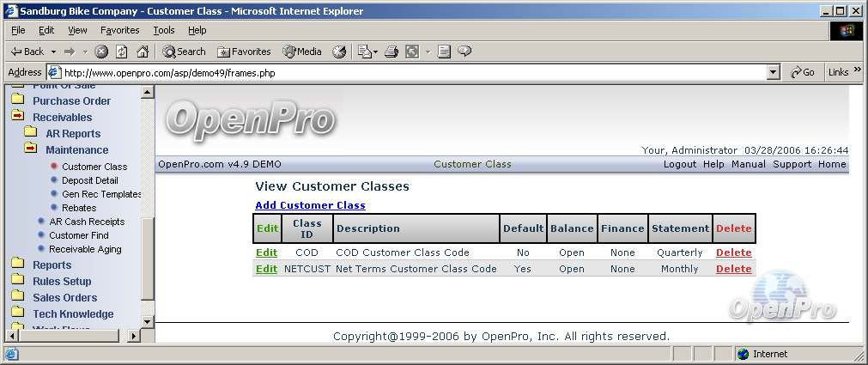Delete the NETCUST customer class
Image resolution: width=868 pixels, height=365 pixels.
click(x=733, y=269)
